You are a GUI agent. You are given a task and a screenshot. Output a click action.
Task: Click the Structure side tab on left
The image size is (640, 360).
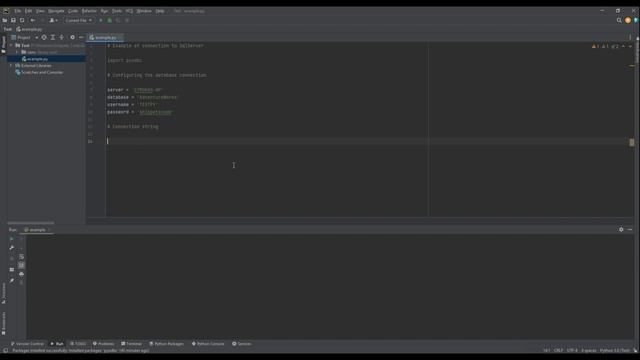tap(4, 293)
